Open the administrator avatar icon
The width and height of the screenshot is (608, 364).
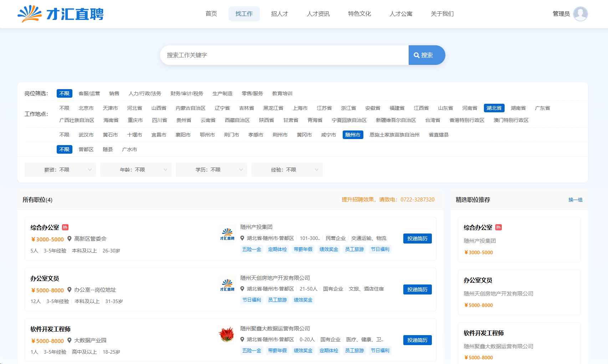(x=580, y=14)
